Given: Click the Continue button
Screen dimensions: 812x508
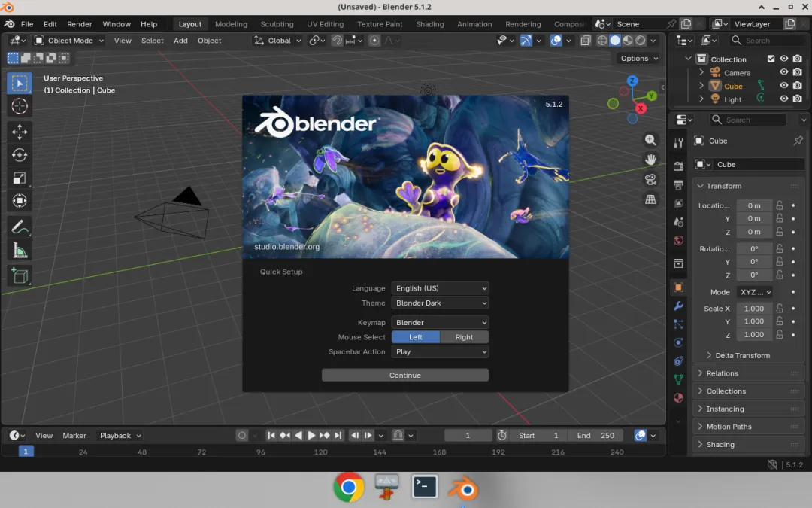Looking at the screenshot, I should click(x=405, y=376).
